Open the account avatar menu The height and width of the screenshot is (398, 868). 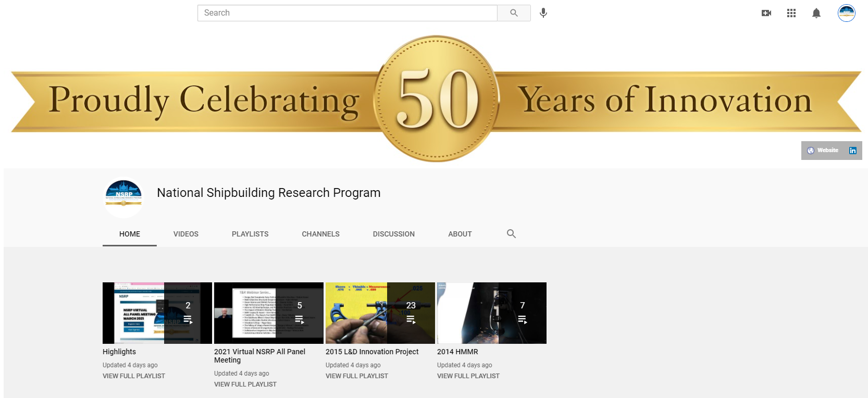tap(847, 13)
